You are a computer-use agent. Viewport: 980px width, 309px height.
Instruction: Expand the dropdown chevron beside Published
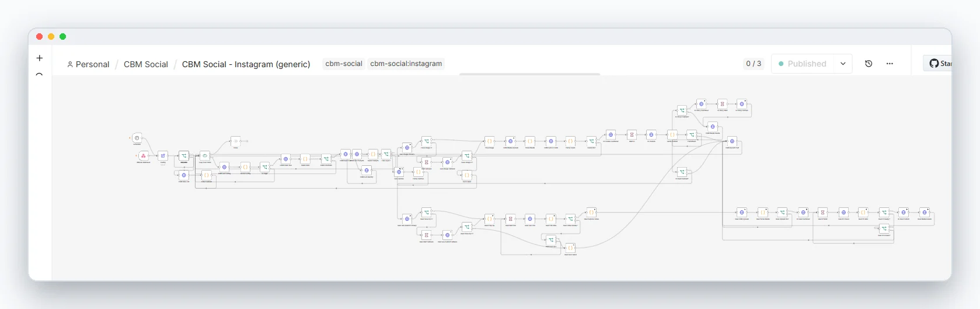(x=843, y=64)
